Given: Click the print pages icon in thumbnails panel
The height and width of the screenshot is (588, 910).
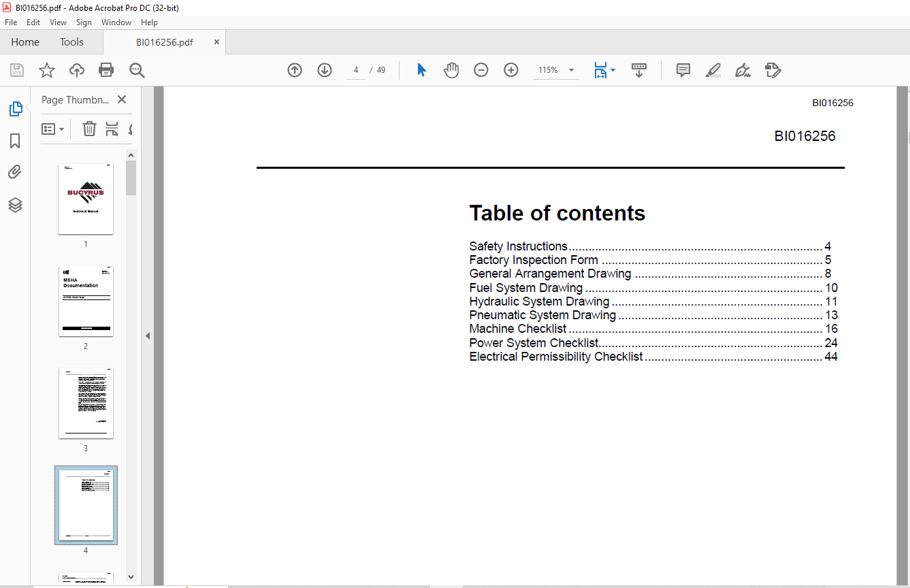Looking at the screenshot, I should 112,129.
